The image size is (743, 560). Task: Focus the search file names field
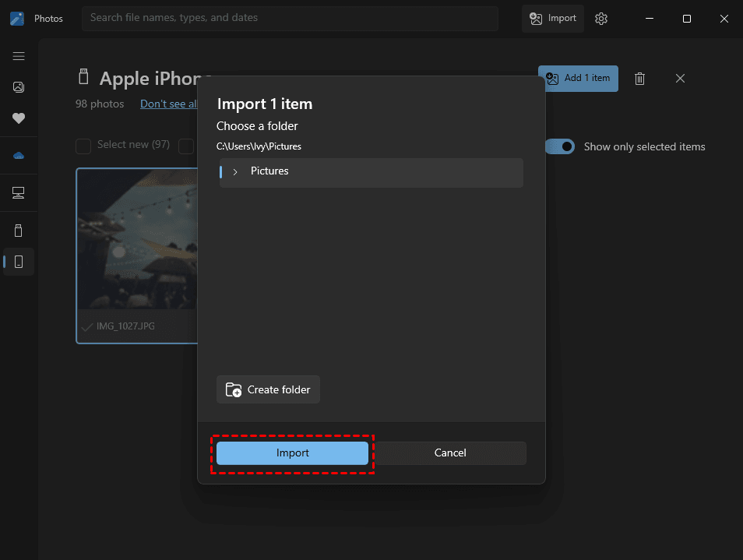(290, 18)
